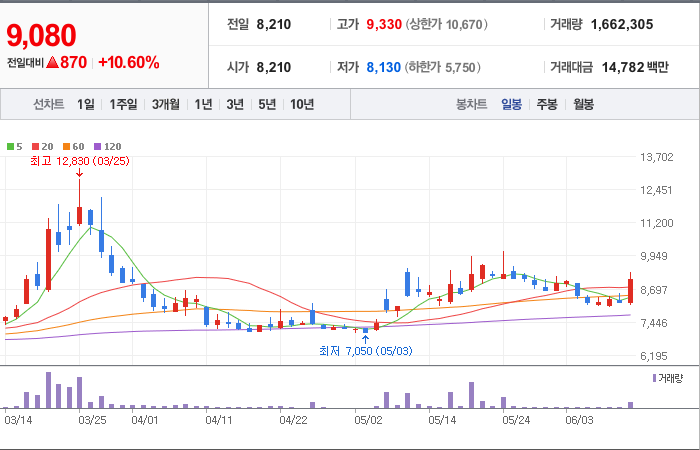The height and width of the screenshot is (450, 700).
Task: Click the 04/01 date axis label
Action: (145, 421)
